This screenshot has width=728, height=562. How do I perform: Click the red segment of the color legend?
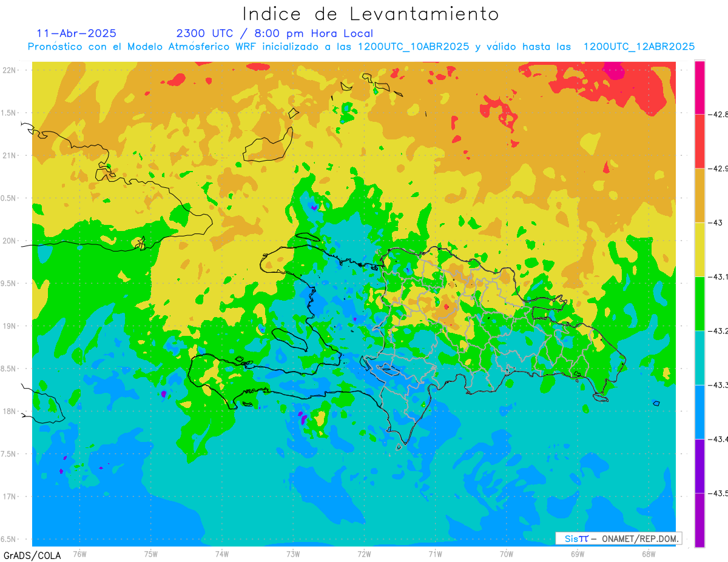pyautogui.click(x=699, y=141)
